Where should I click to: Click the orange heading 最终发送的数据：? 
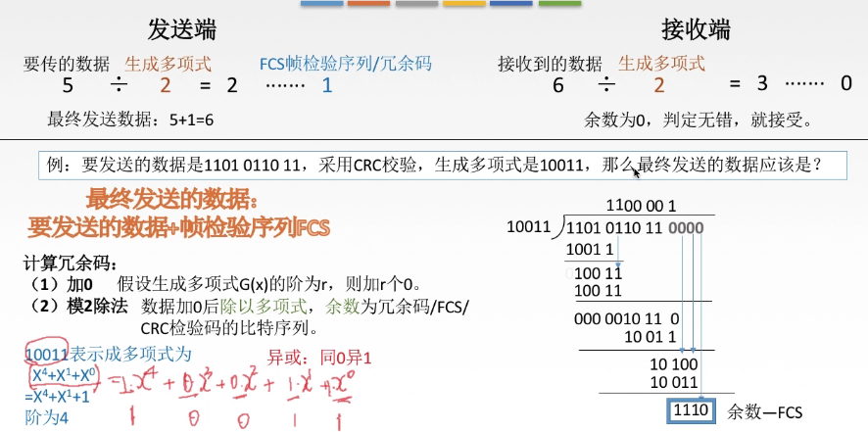[x=172, y=199]
